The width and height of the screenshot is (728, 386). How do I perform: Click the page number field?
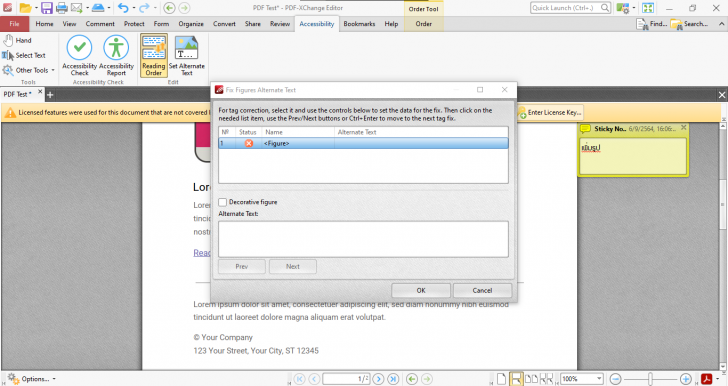click(346, 379)
